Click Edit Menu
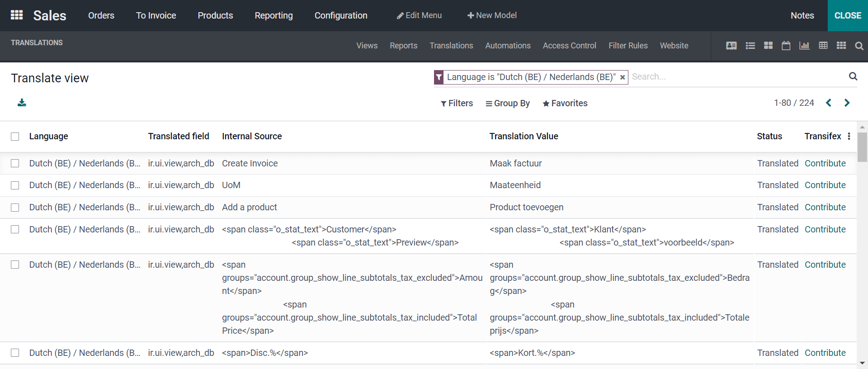The image size is (868, 369). [419, 15]
